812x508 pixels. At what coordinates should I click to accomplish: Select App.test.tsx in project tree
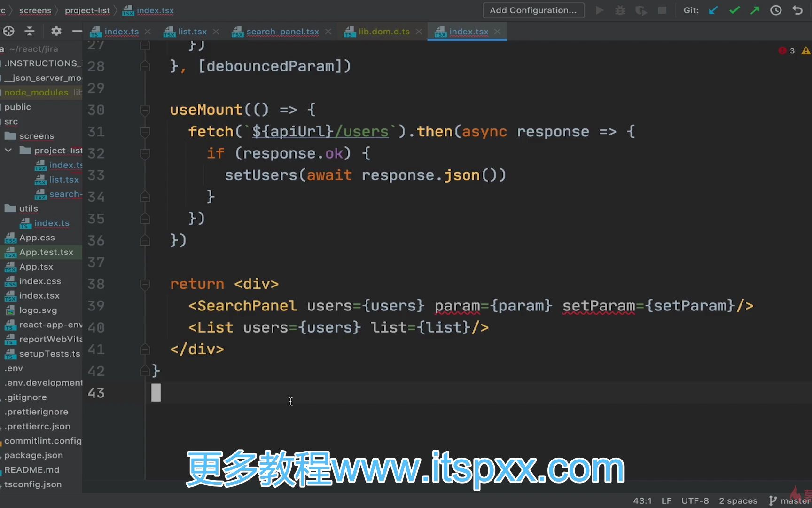coord(46,252)
